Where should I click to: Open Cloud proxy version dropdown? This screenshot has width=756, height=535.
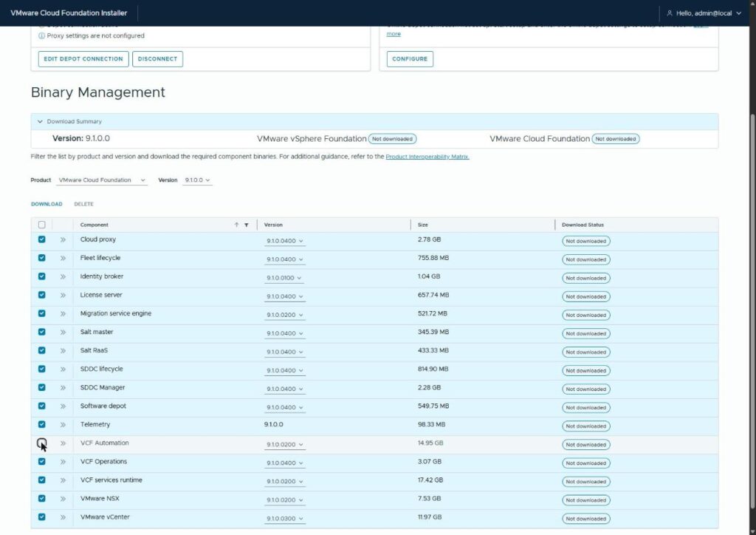coord(285,241)
